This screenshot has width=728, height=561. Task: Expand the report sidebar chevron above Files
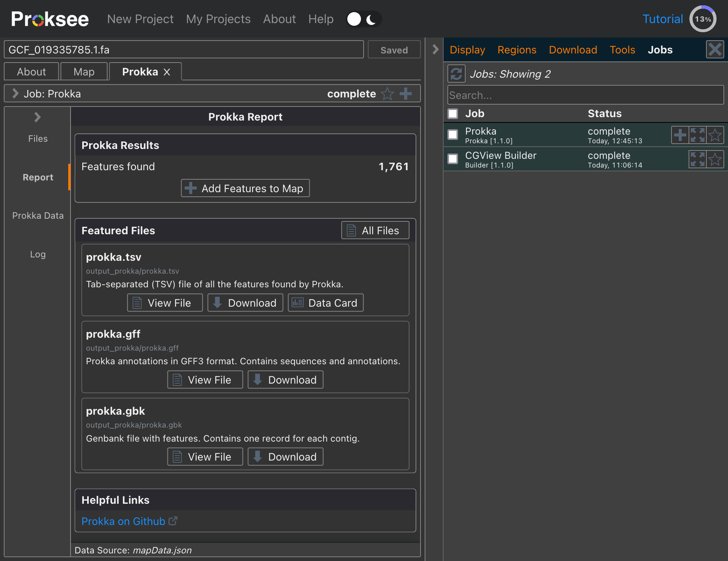point(38,117)
